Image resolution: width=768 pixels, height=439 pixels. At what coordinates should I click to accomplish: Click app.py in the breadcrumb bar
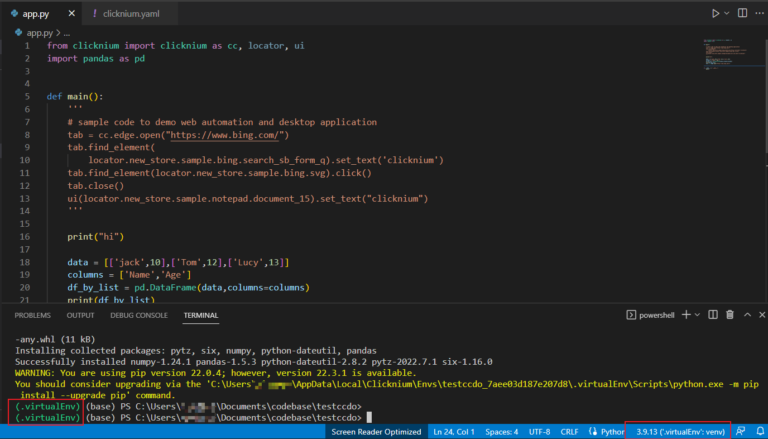tap(39, 33)
